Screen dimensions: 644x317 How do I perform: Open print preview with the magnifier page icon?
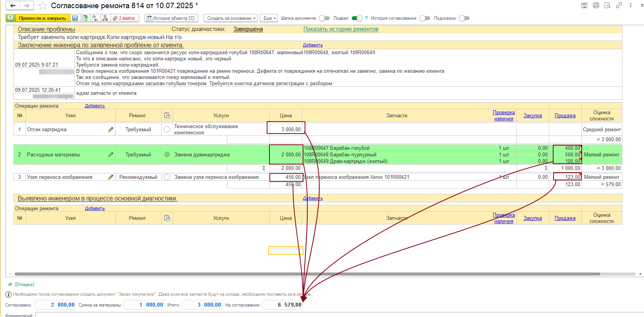(x=607, y=5)
